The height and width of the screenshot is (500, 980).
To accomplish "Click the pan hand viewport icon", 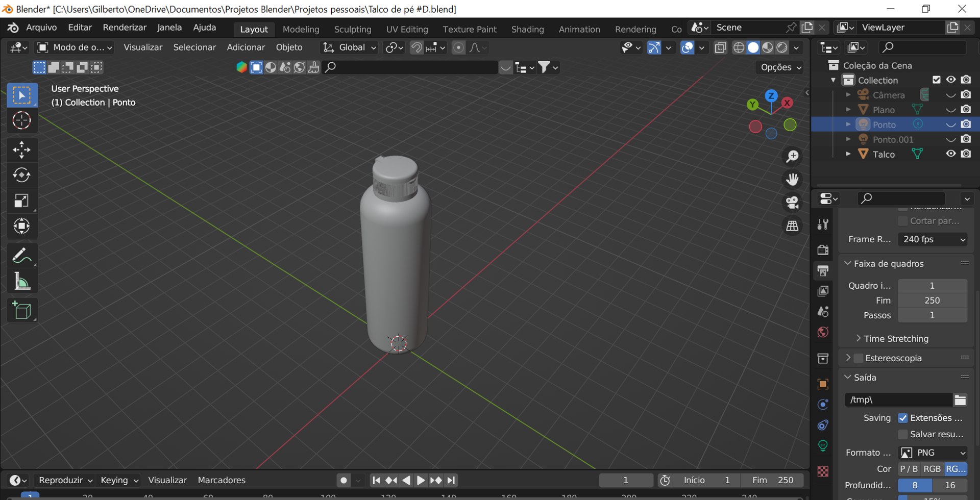I will [x=792, y=179].
